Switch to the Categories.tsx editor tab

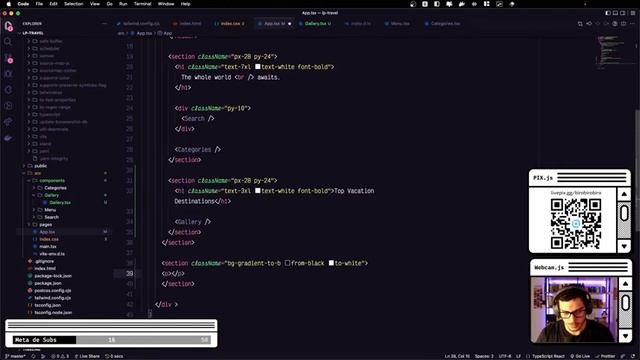[442, 24]
